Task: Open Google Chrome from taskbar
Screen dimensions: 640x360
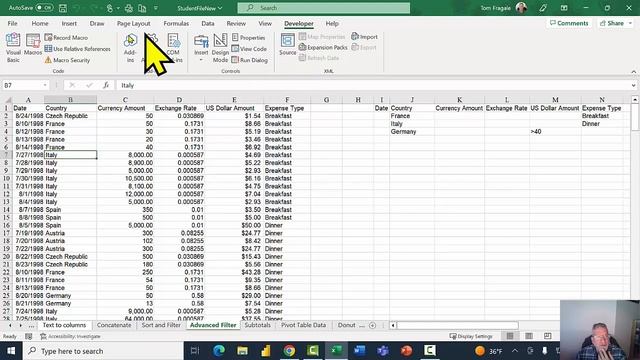Action: (x=289, y=351)
